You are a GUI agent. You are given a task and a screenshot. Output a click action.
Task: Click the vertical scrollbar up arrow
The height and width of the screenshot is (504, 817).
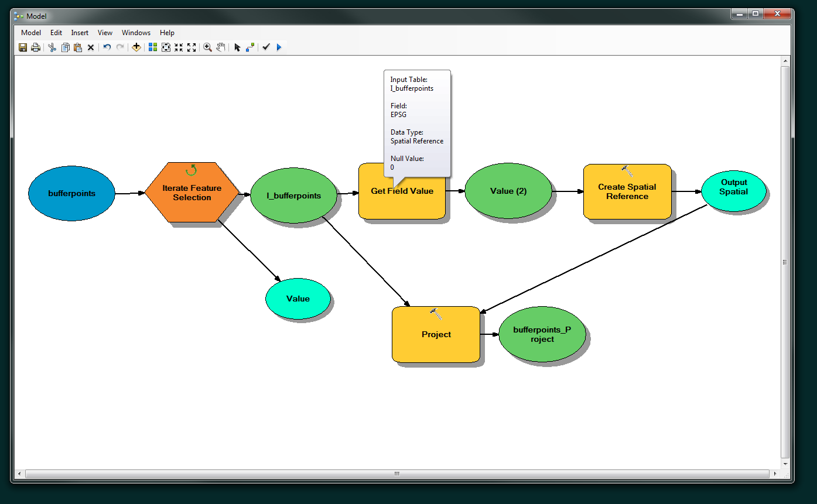pos(785,61)
